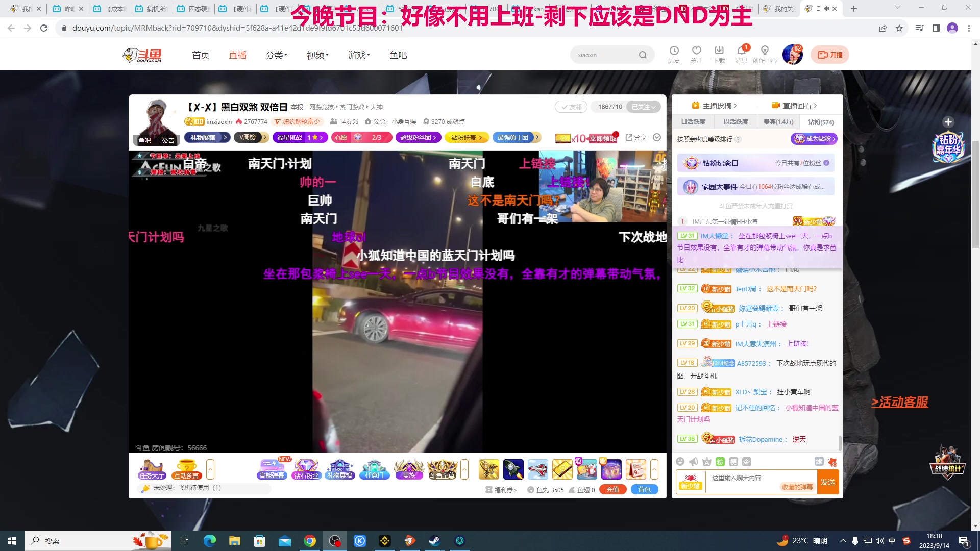The height and width of the screenshot is (551, 980).
Task: Open the 视频 dropdown menu
Action: tap(316, 55)
